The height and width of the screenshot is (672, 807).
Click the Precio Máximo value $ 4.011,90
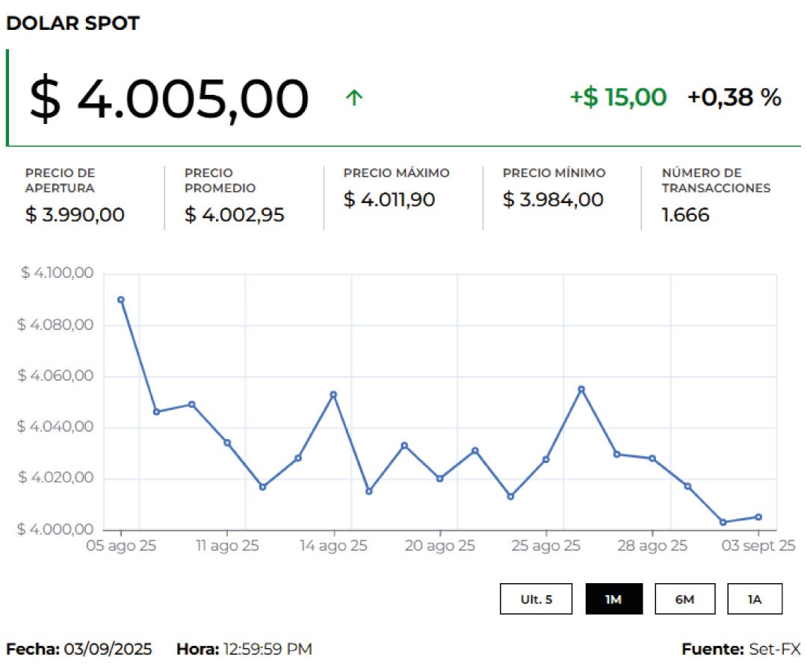pyautogui.click(x=389, y=199)
